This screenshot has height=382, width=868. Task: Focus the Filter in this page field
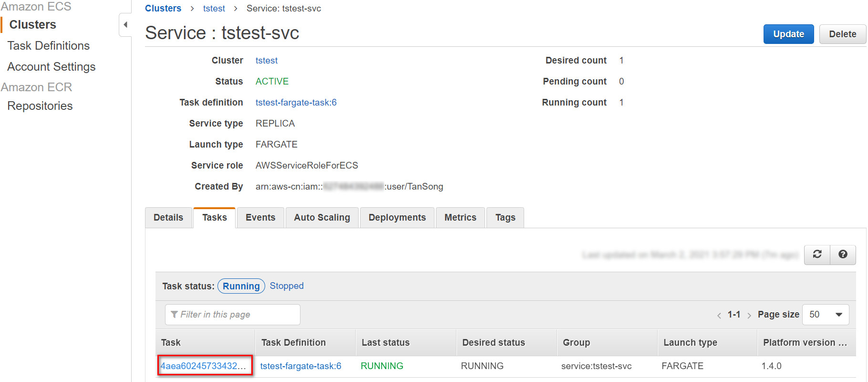pyautogui.click(x=233, y=315)
